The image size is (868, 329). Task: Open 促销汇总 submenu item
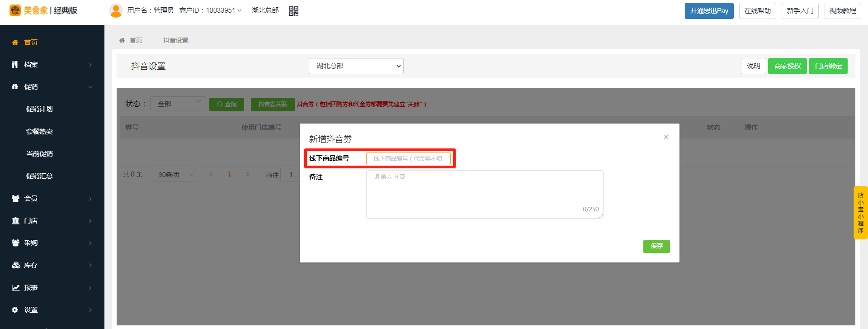(39, 176)
